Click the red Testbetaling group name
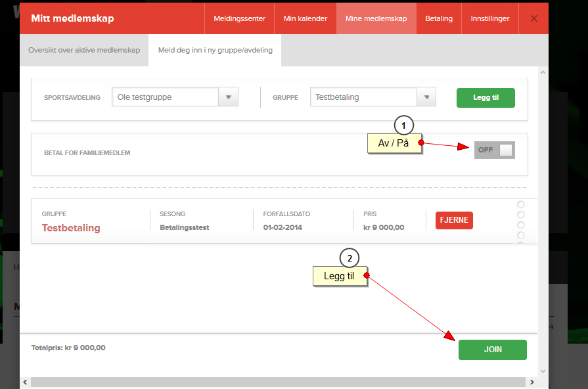The height and width of the screenshot is (389, 588). pyautogui.click(x=71, y=228)
